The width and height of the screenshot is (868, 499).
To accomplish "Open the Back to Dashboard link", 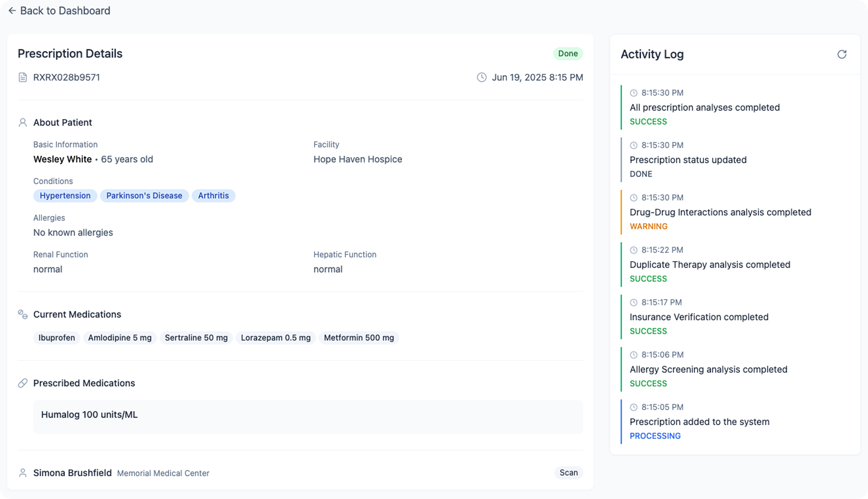I will [65, 11].
